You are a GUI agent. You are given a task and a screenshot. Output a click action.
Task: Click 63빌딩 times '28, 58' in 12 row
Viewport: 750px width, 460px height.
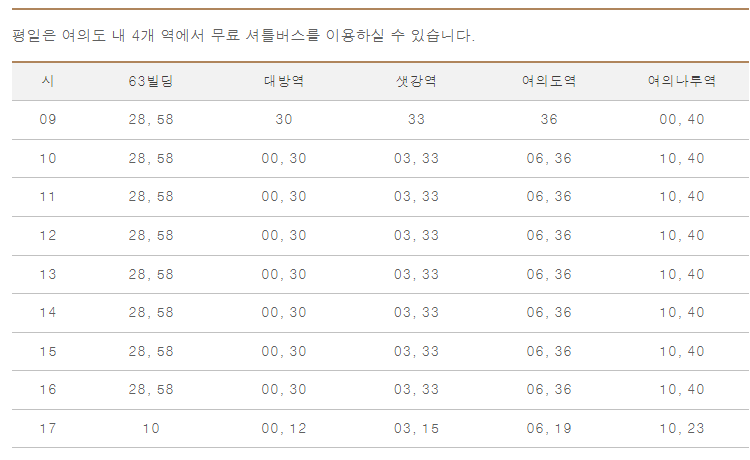pyautogui.click(x=151, y=235)
